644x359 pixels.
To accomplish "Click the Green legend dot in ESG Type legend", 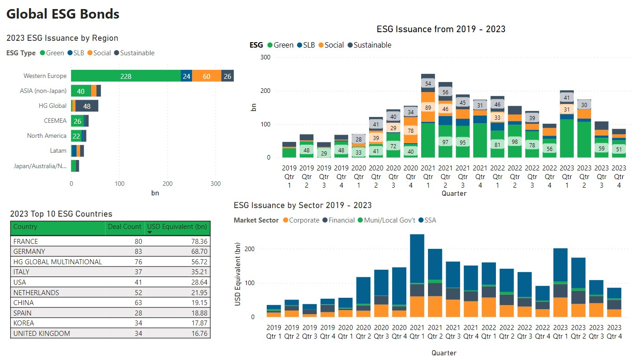I will (43, 53).
